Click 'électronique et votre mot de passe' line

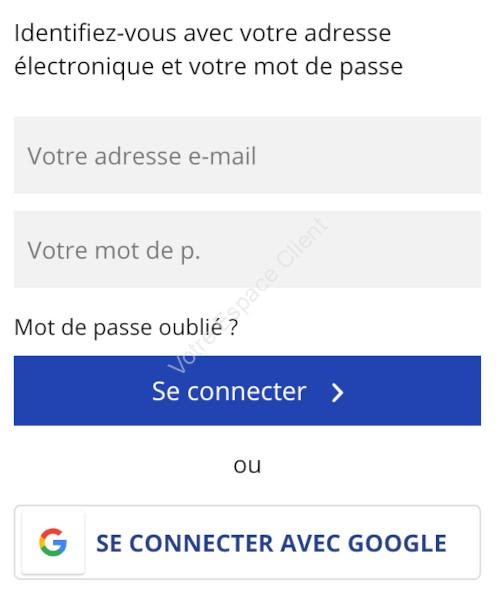(x=210, y=68)
